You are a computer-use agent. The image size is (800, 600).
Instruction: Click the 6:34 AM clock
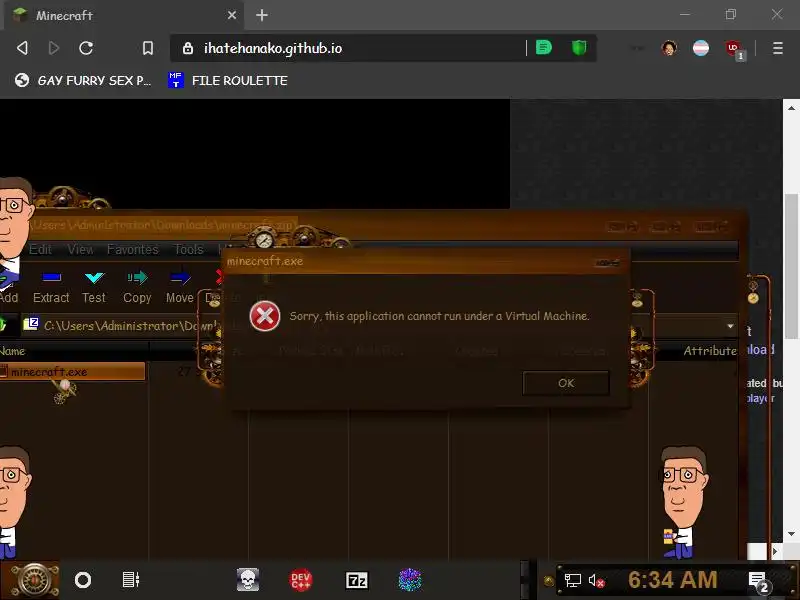click(x=672, y=580)
